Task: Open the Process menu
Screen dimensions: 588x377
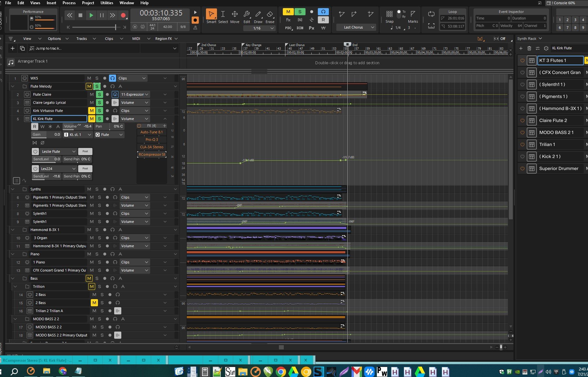Action: coord(69,3)
